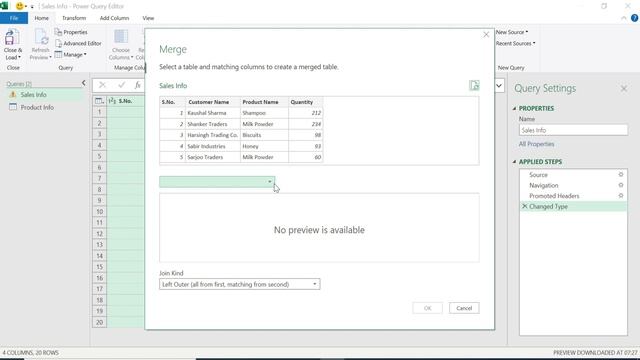This screenshot has height=360, width=640.
Task: Select the Product Info query
Action: (37, 107)
